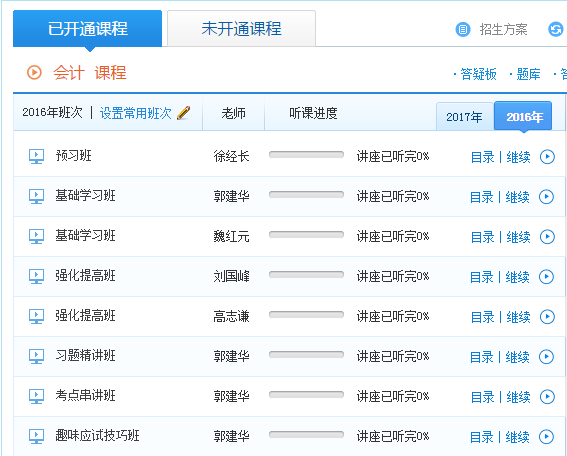This screenshot has width=567, height=456.
Task: Click 继续 for 趣味应试技巧班
Action: pyautogui.click(x=517, y=437)
